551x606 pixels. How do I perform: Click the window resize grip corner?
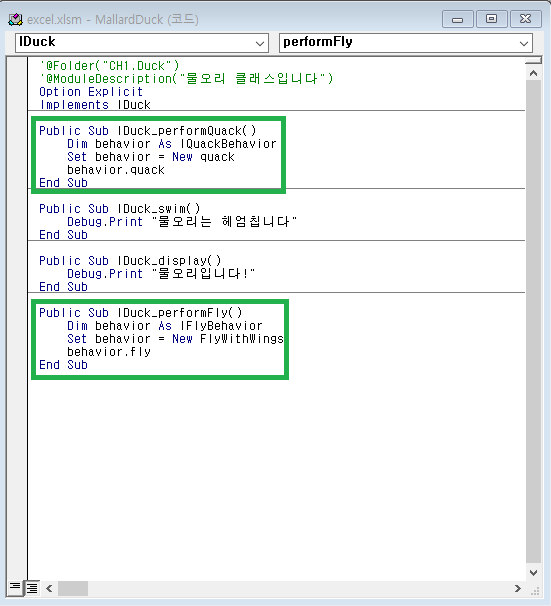pos(535,590)
